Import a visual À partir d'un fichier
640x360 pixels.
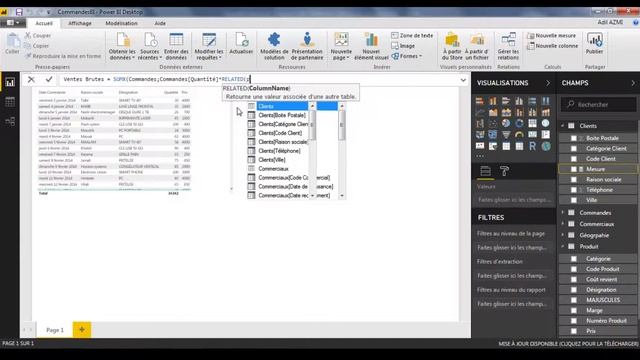click(477, 46)
